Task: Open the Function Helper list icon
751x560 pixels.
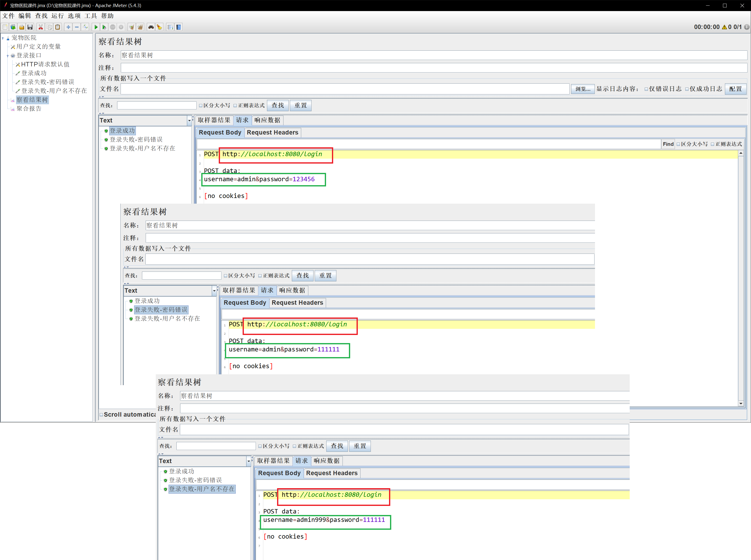Action: click(x=170, y=27)
